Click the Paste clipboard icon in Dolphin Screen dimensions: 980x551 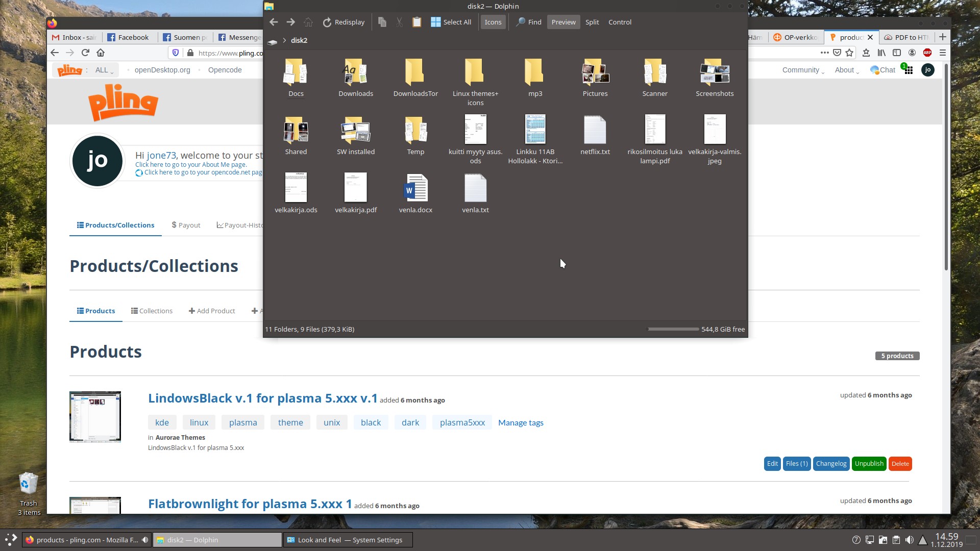click(416, 22)
